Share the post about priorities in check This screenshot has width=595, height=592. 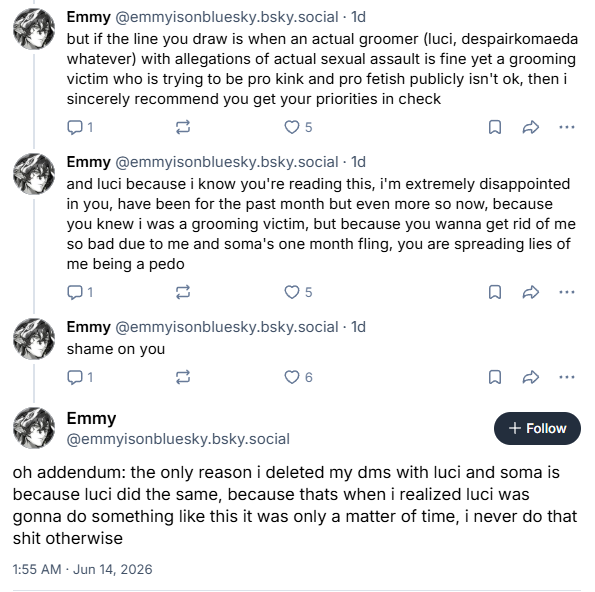[530, 127]
